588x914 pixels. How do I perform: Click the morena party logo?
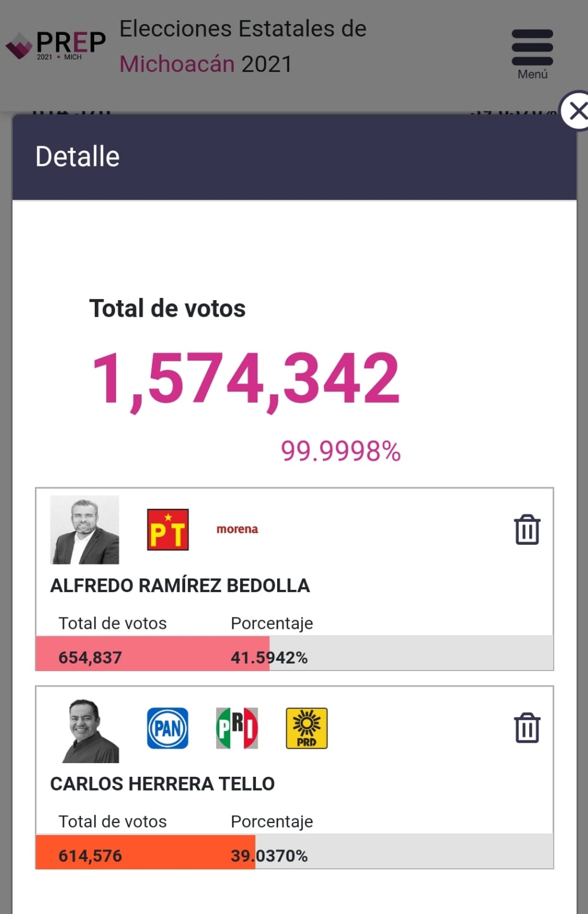click(237, 529)
